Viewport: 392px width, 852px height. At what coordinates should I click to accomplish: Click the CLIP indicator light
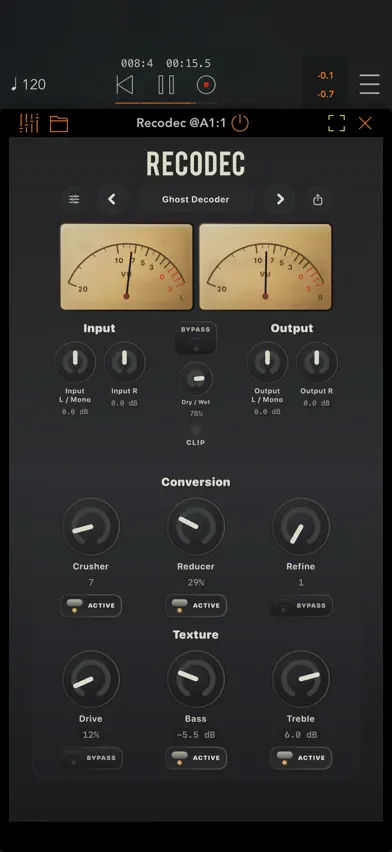(196, 430)
